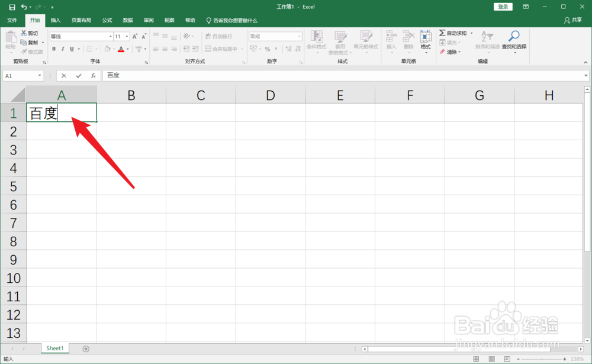Click the Increase Font Size icon
The width and height of the screenshot is (592, 364).
[x=135, y=36]
